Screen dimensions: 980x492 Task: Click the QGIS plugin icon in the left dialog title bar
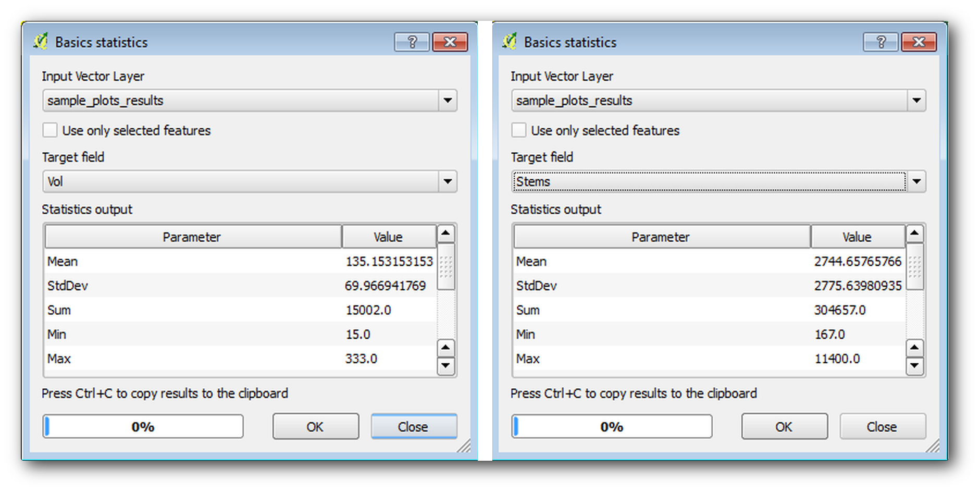pyautogui.click(x=41, y=41)
